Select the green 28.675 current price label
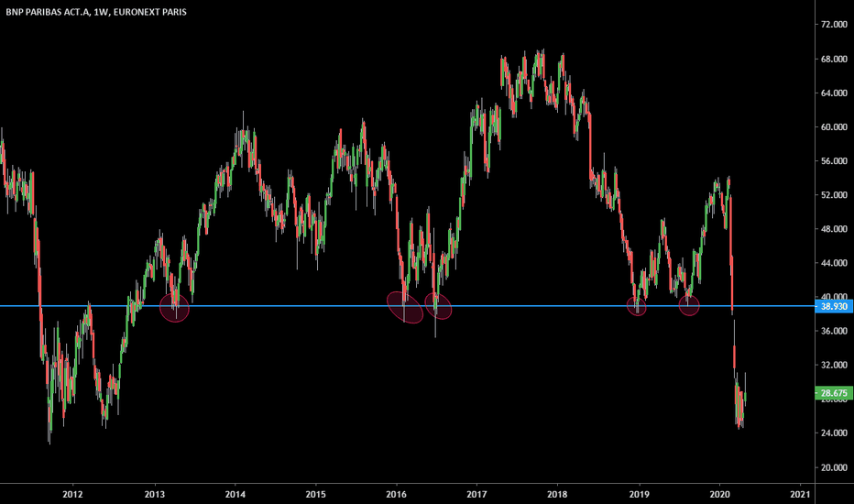This screenshot has height=504, width=854. click(834, 393)
